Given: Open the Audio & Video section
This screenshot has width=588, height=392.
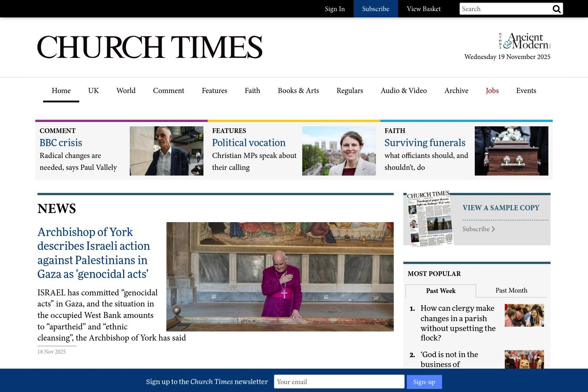Looking at the screenshot, I should pyautogui.click(x=403, y=91).
